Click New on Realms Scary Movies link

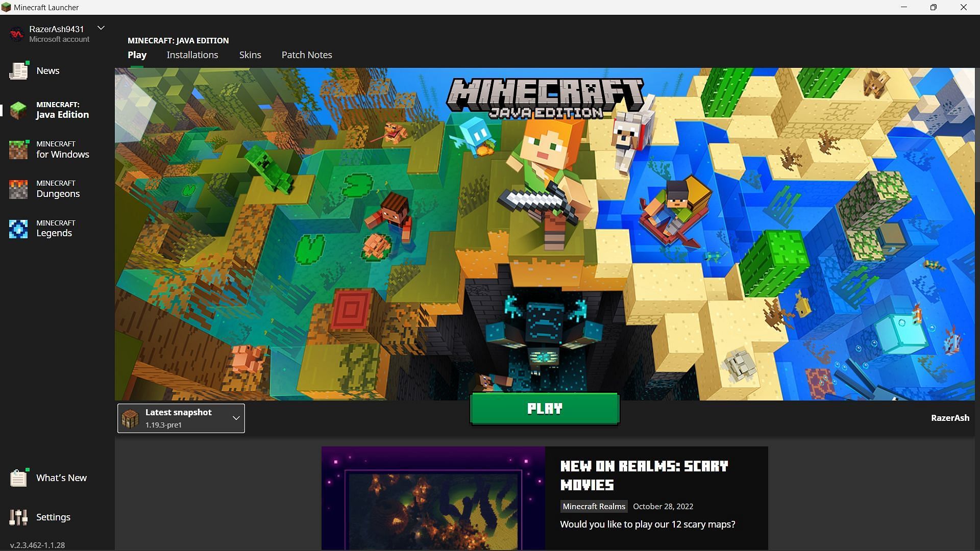pyautogui.click(x=644, y=475)
